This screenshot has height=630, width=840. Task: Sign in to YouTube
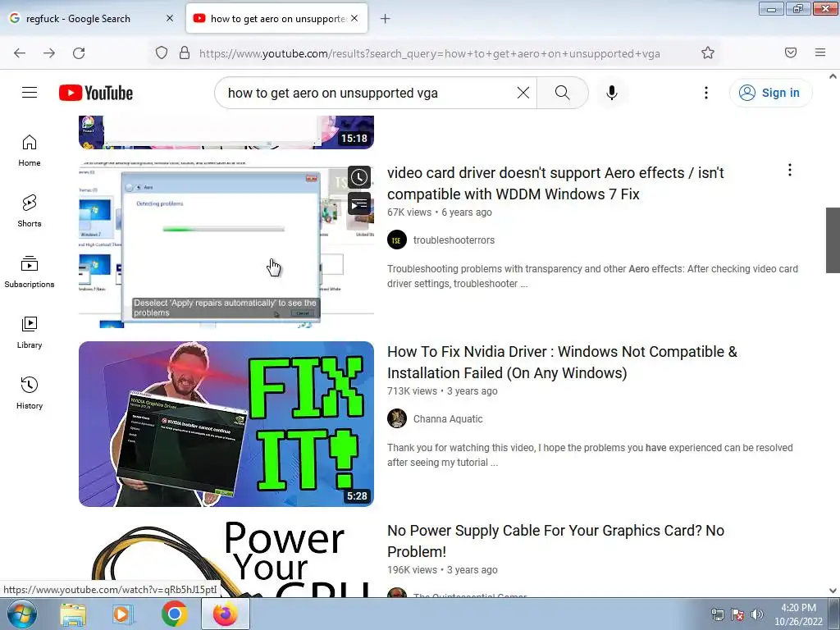tap(770, 93)
